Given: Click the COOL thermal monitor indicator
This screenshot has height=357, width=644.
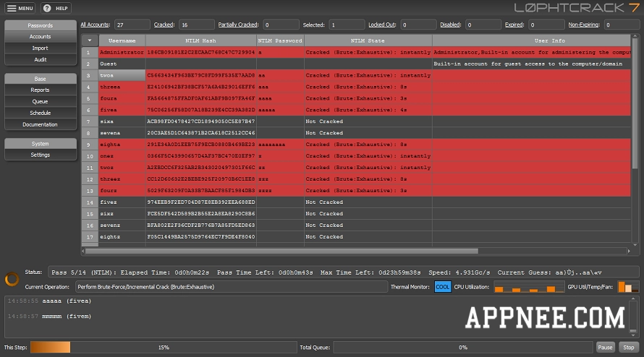Looking at the screenshot, I should coord(442,287).
